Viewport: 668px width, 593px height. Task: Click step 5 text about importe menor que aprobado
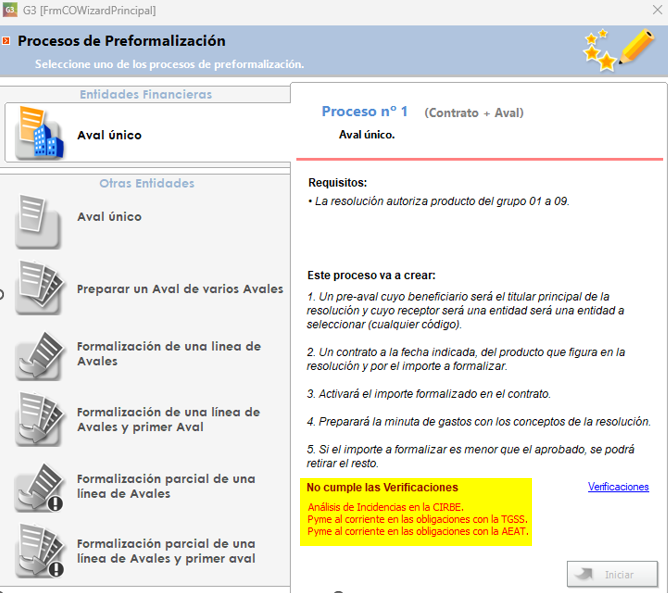pyautogui.click(x=470, y=456)
